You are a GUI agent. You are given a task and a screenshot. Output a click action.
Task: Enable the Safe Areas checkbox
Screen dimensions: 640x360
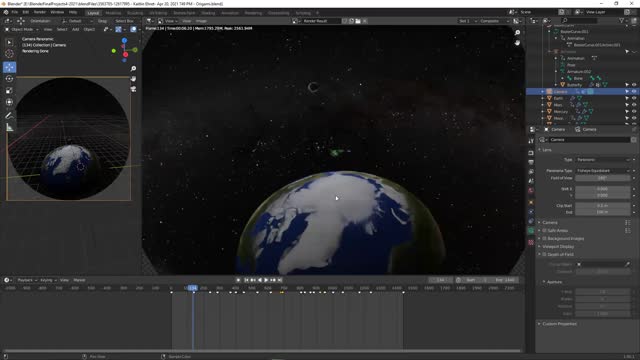click(544, 231)
